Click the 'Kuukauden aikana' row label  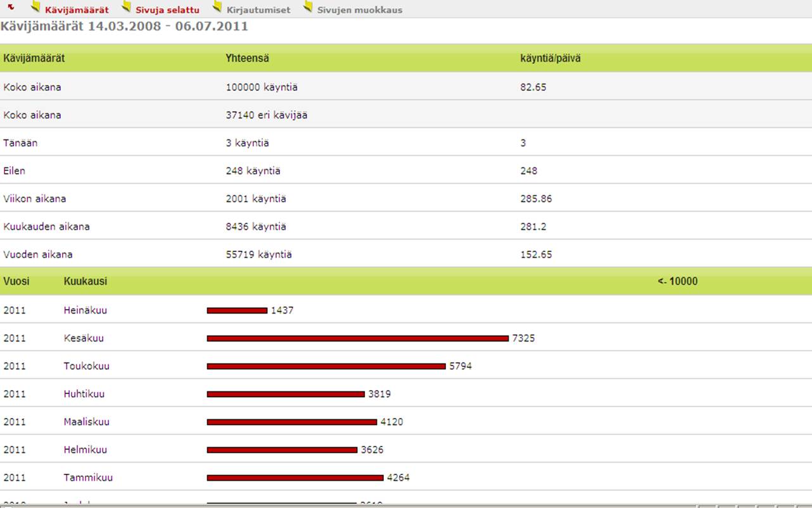tap(46, 227)
